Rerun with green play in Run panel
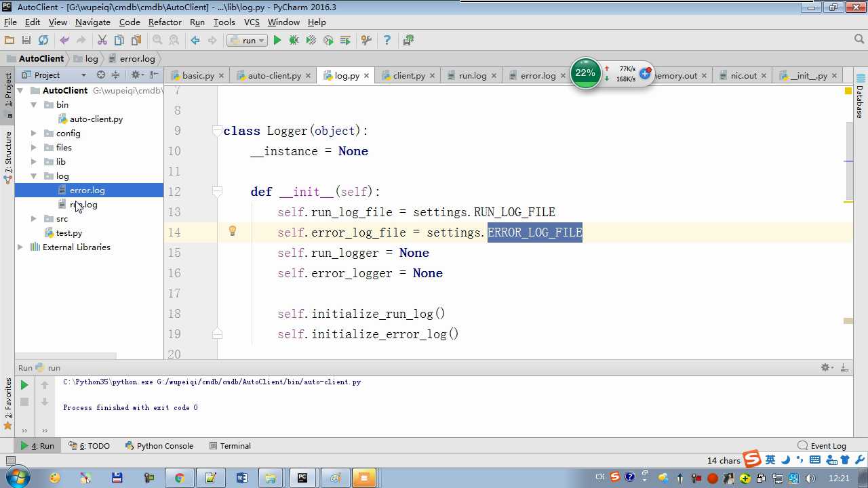Image resolution: width=868 pixels, height=488 pixels. (x=24, y=385)
